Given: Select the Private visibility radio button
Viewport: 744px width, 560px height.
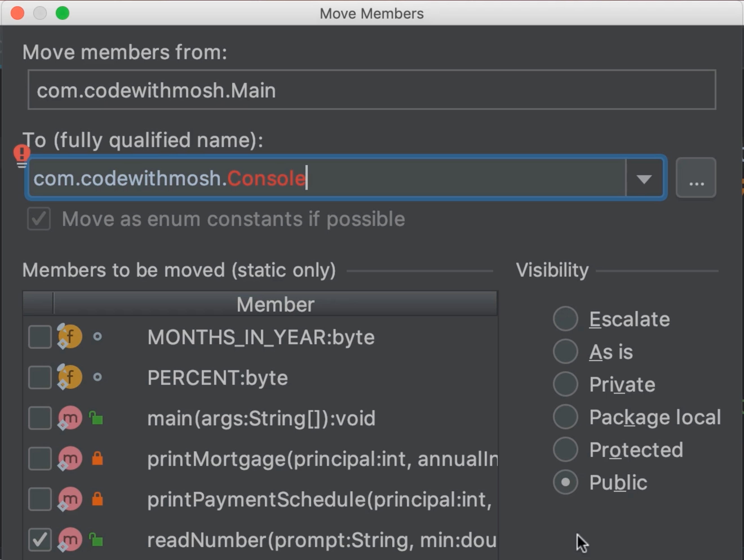Looking at the screenshot, I should tap(565, 384).
